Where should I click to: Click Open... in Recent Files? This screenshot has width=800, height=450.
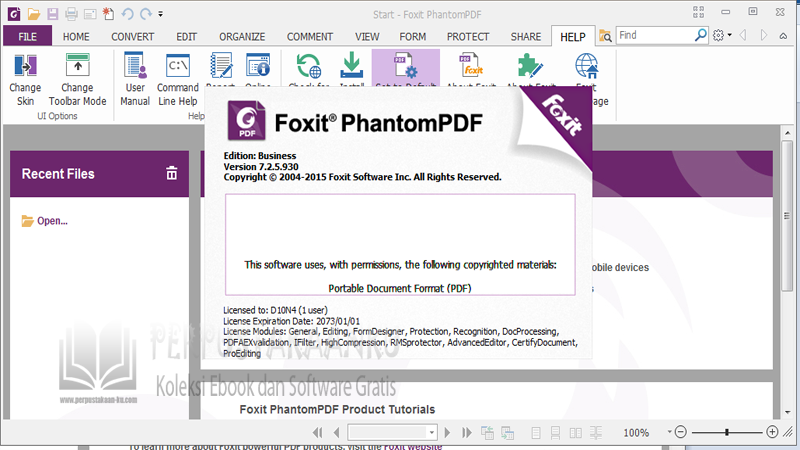[44, 221]
